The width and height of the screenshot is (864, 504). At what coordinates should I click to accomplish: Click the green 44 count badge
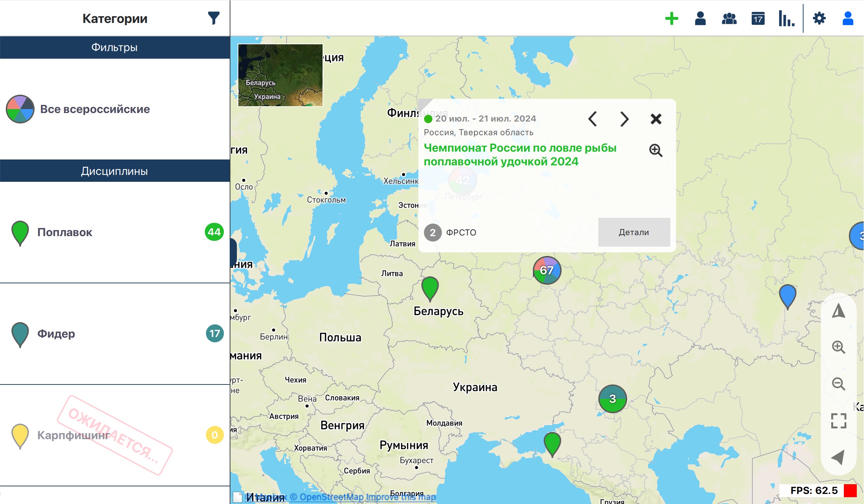click(214, 232)
